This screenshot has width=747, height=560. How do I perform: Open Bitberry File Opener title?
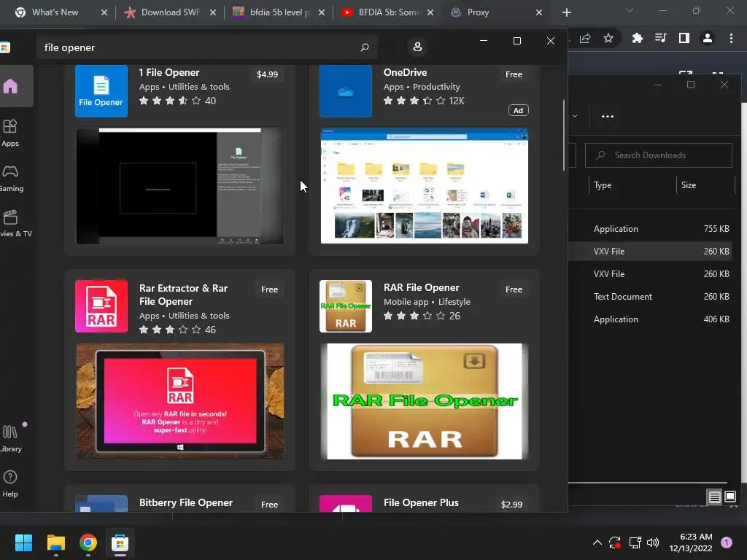(186, 503)
